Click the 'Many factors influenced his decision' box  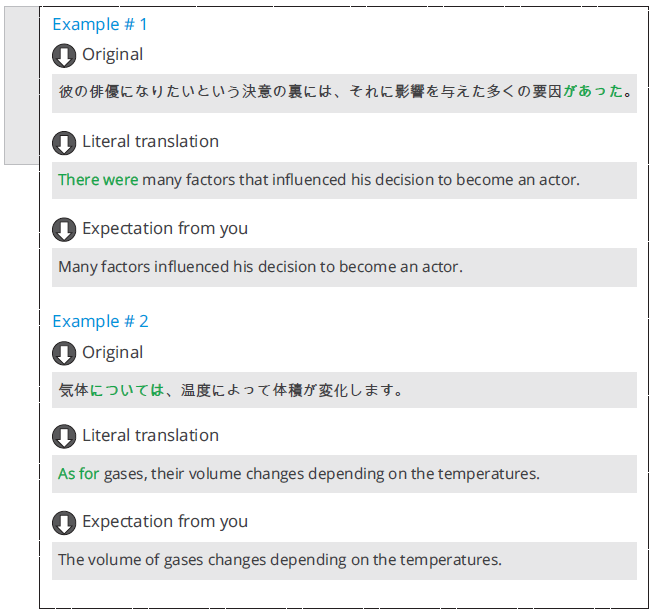point(344,267)
